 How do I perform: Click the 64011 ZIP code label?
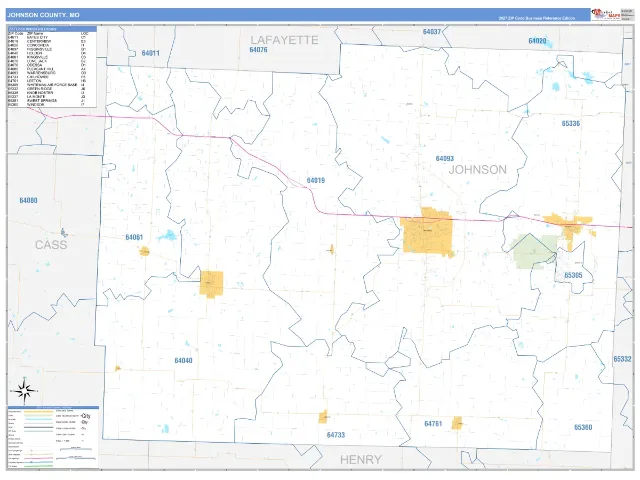[x=151, y=53]
